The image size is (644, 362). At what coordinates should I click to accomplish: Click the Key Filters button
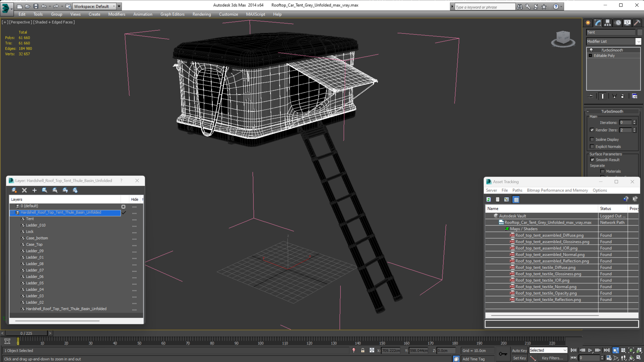(553, 358)
